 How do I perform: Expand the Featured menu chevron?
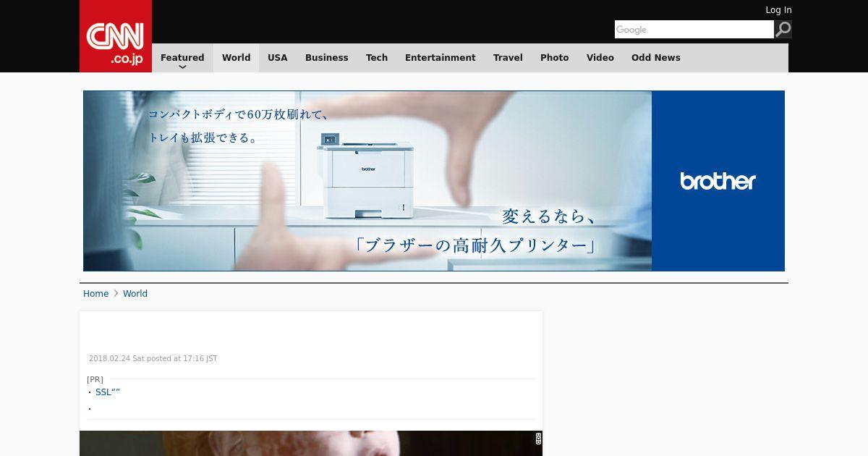tap(182, 67)
